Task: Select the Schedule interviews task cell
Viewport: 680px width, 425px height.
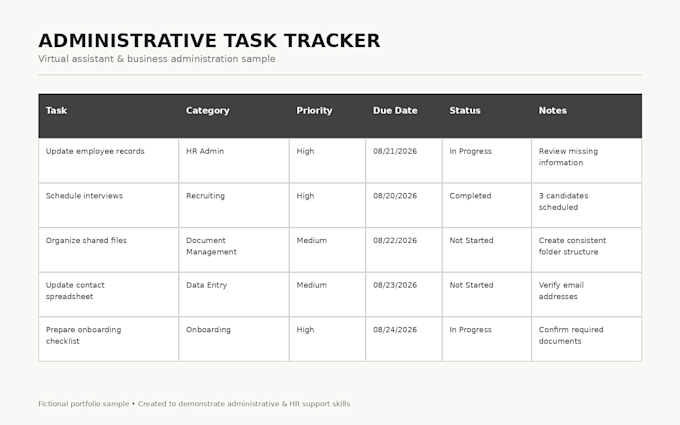Action: click(108, 205)
